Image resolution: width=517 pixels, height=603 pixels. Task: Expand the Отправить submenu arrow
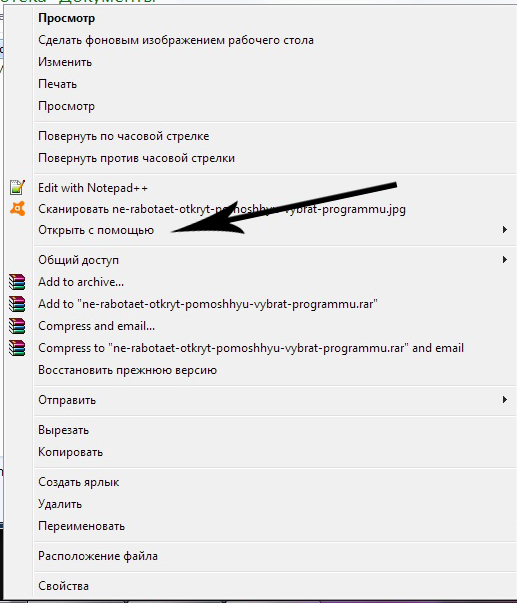point(505,400)
